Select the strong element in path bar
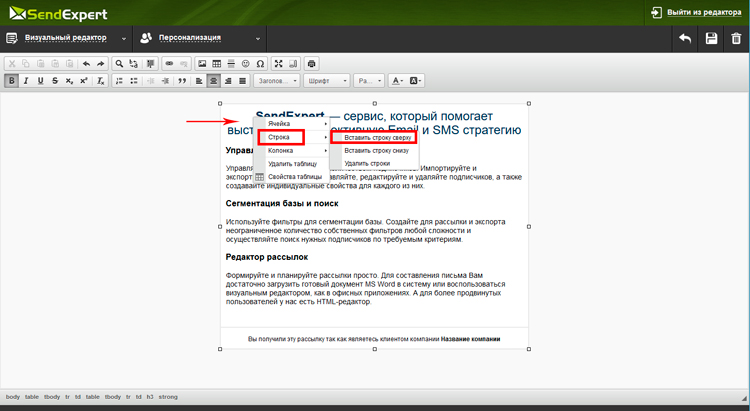Viewport: 750px width, 411px height. (x=168, y=397)
